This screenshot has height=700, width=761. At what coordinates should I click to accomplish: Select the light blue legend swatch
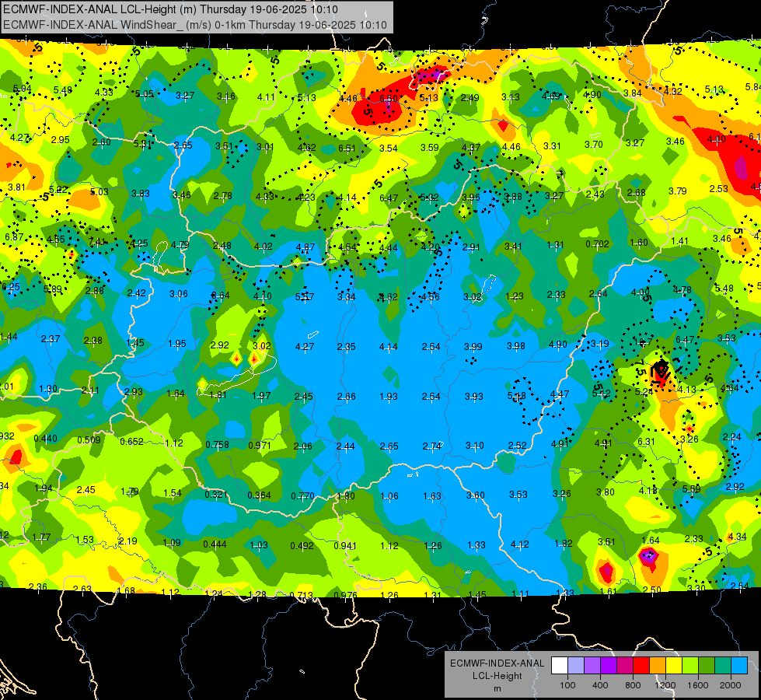pyautogui.click(x=740, y=665)
